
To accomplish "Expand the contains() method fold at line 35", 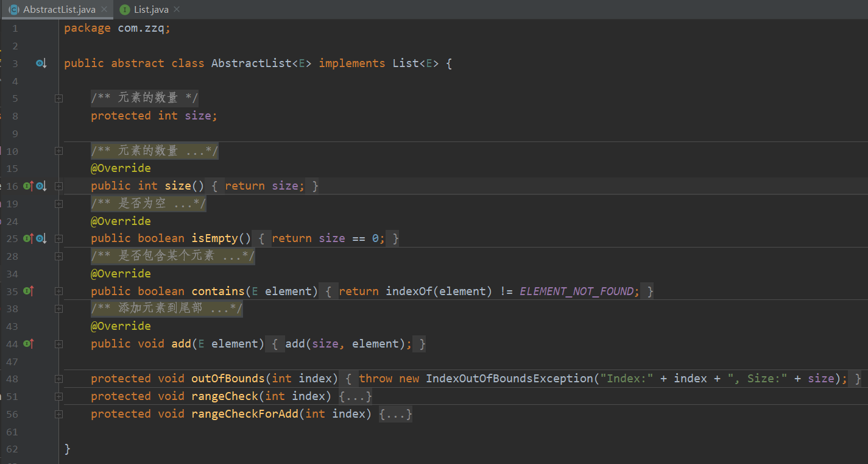I will (x=58, y=291).
